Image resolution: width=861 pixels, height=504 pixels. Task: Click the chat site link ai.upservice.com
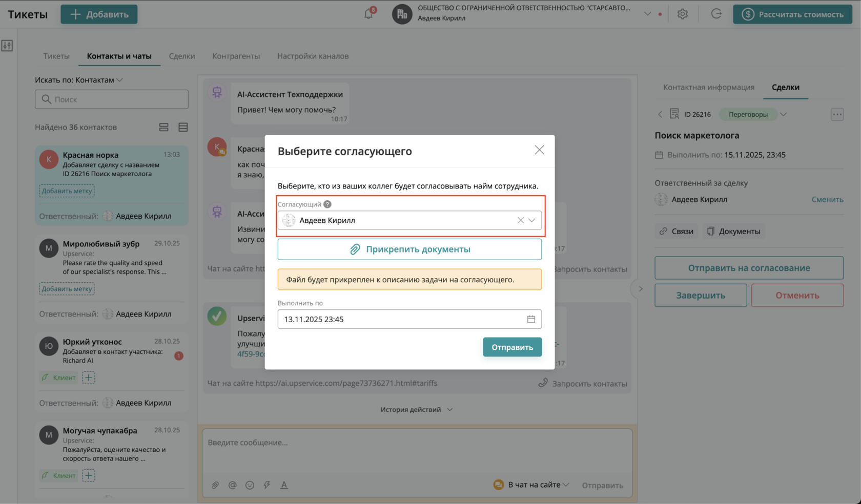click(346, 383)
